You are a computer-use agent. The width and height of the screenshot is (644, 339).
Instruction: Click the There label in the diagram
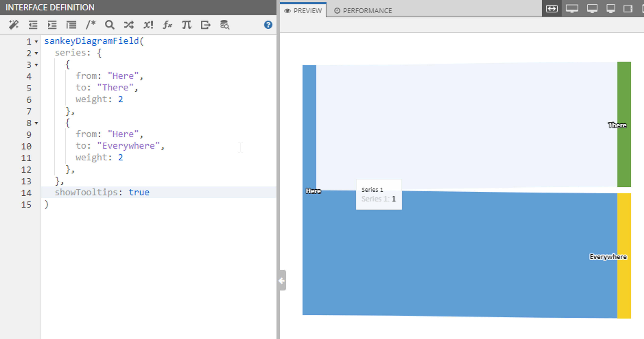point(617,125)
